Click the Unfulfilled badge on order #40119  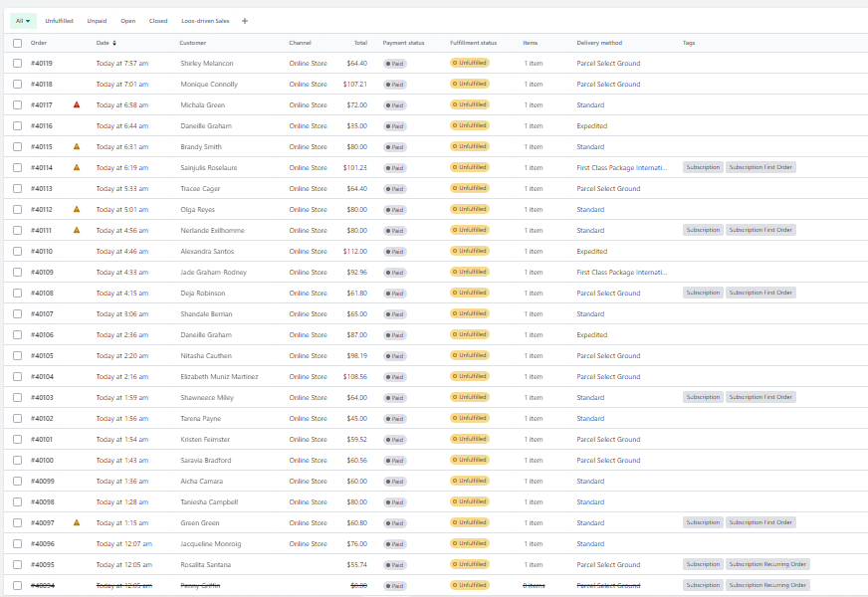pyautogui.click(x=470, y=63)
